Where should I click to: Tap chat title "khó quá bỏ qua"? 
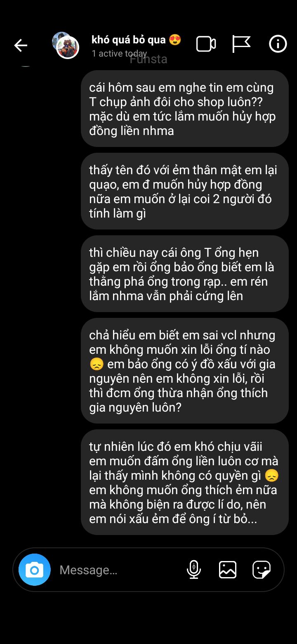point(129,40)
